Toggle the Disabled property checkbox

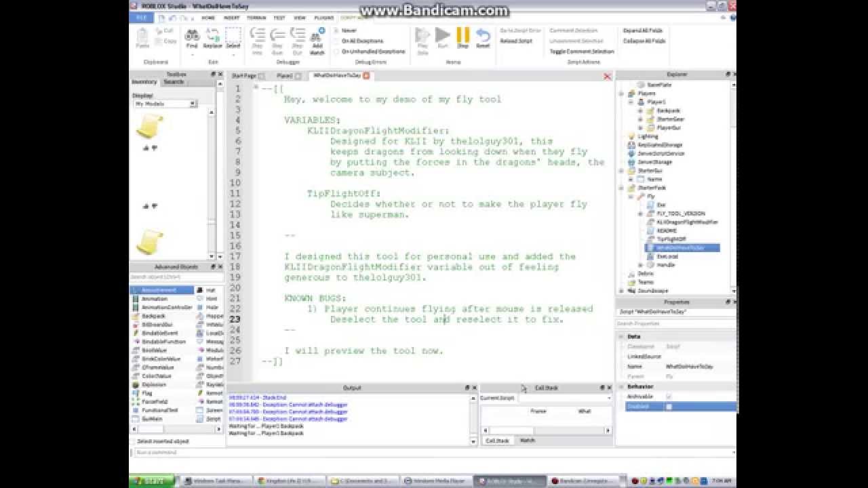tap(669, 407)
